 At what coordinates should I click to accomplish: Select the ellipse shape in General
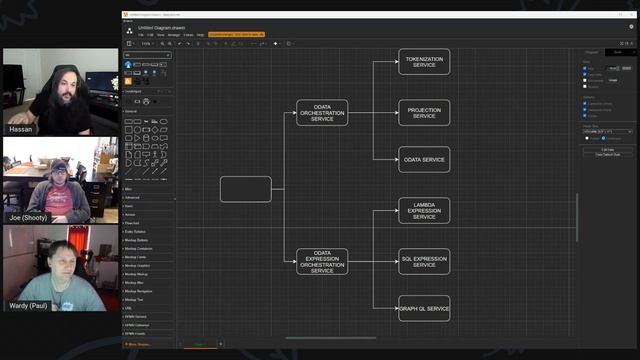pos(163,121)
